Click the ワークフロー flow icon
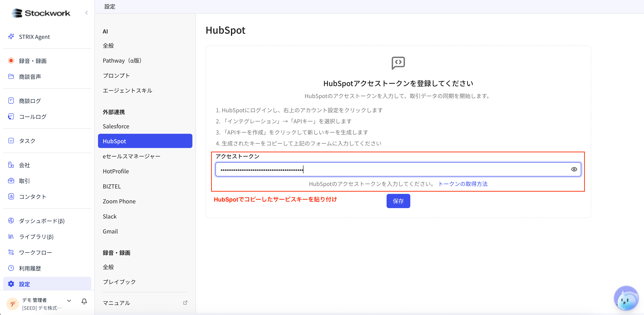Viewport: 644px width, 315px height. [11, 252]
